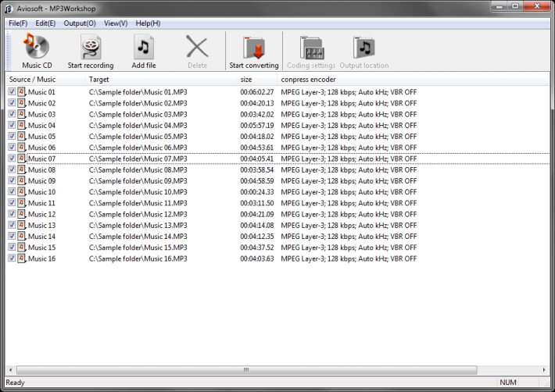Toggle the Music 07 checkbox
The width and height of the screenshot is (555, 392).
pyautogui.click(x=12, y=159)
